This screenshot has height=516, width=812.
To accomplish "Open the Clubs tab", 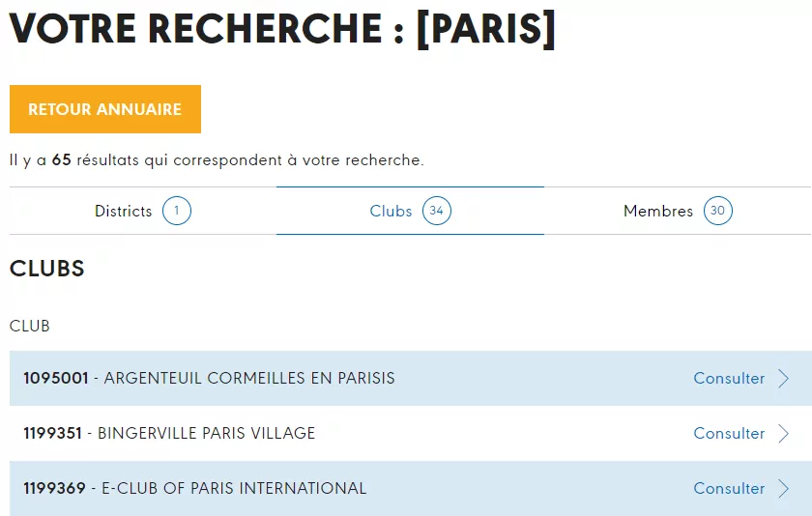I will tap(410, 211).
